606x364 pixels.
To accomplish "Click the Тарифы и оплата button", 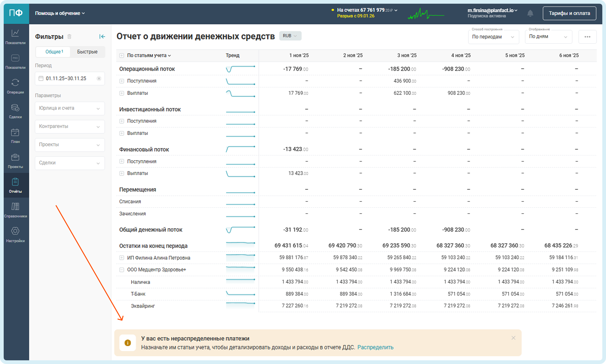I will click(x=569, y=13).
